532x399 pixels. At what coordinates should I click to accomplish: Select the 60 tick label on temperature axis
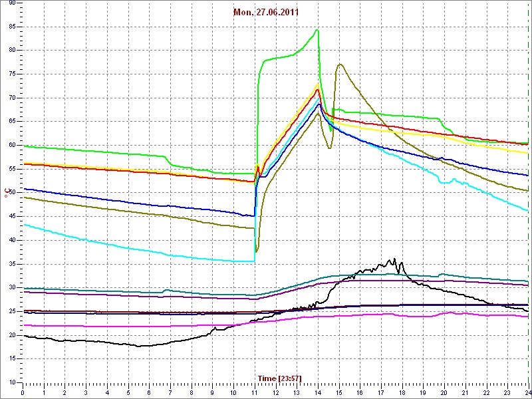11,145
